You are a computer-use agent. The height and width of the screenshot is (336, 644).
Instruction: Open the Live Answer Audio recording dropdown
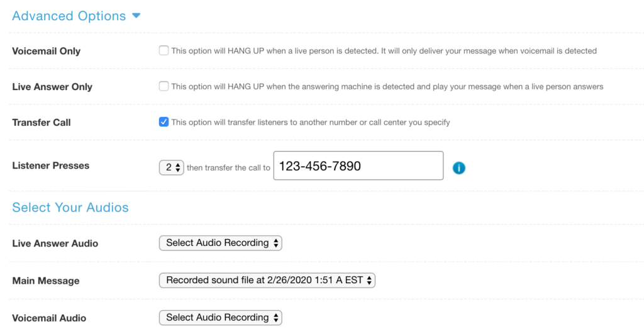click(221, 243)
